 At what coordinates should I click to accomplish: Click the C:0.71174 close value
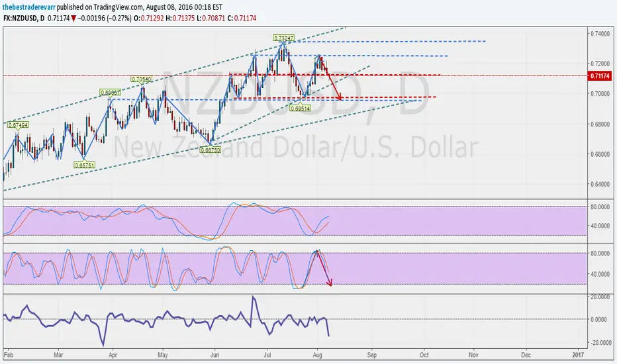tap(242, 18)
